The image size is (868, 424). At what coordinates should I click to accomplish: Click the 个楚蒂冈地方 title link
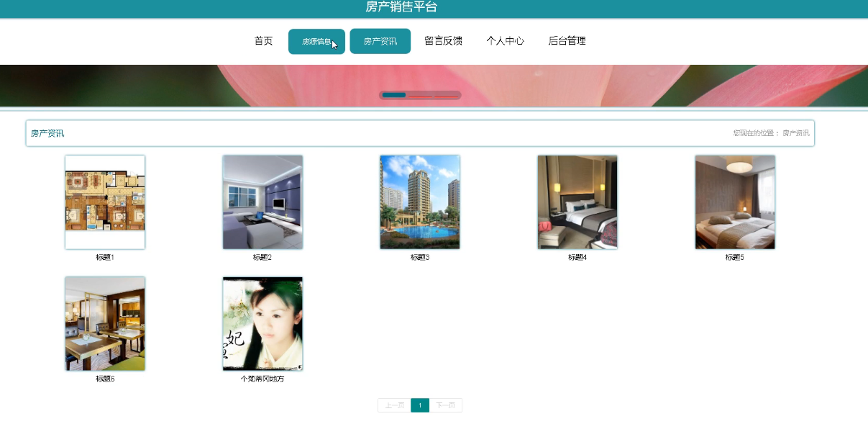coord(262,379)
